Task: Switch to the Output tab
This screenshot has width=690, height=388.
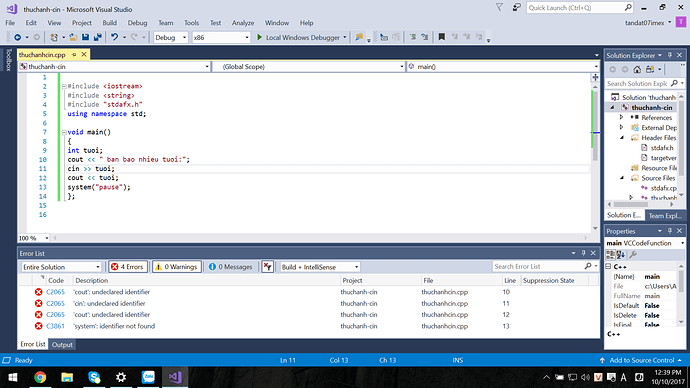Action: coord(62,345)
